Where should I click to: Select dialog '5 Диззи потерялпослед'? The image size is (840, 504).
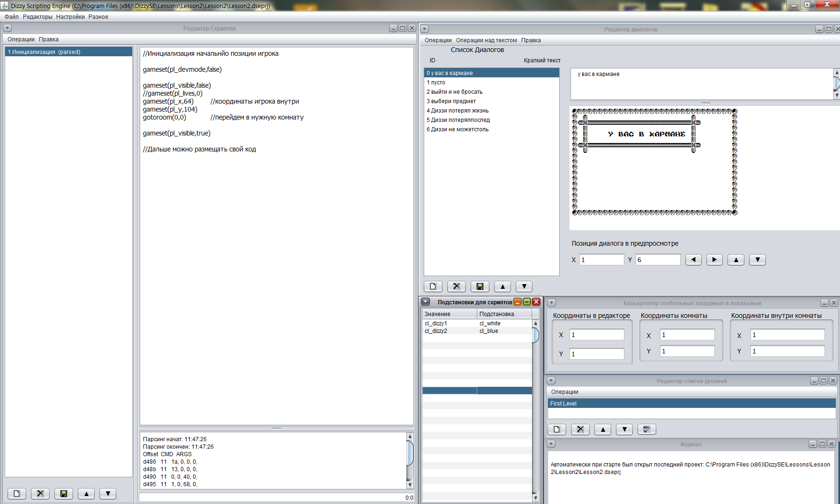click(492, 120)
